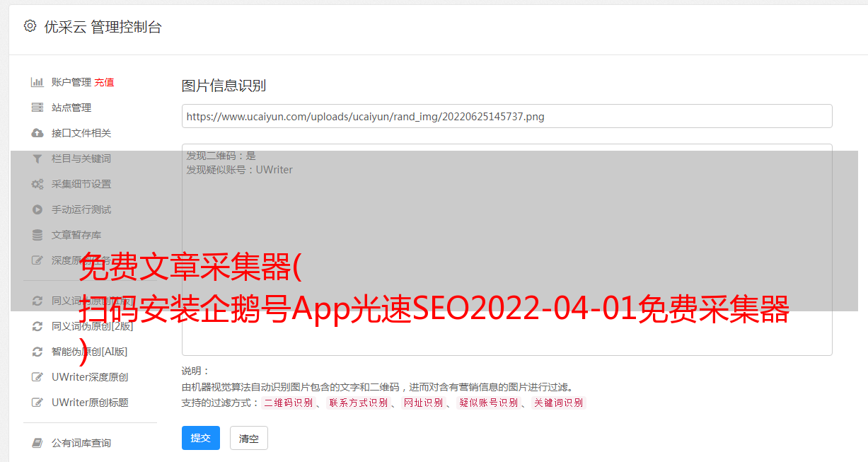Click the book icon for 公有词库查询
The width and height of the screenshot is (868, 462).
(x=37, y=443)
